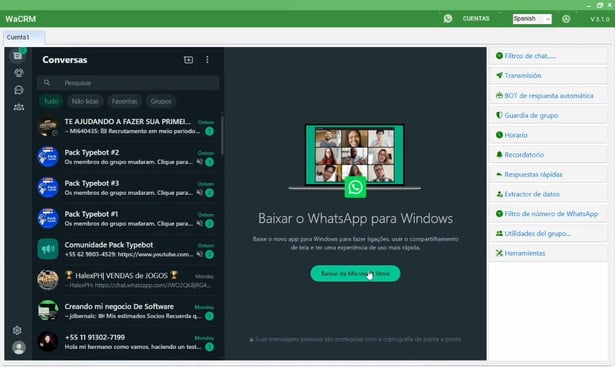Screen dimensions: 615x367
Task: Start a new chat with the plus icon
Action: tap(188, 60)
